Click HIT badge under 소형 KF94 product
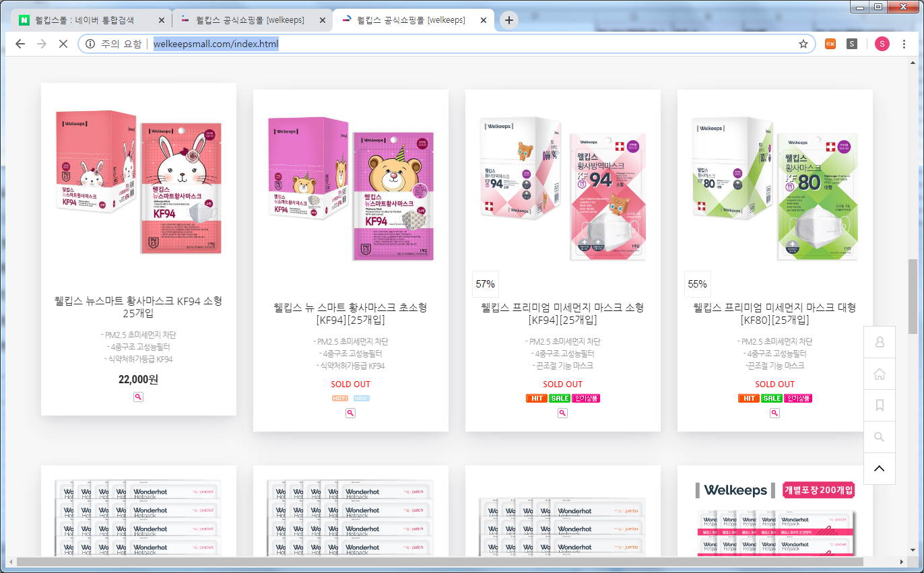This screenshot has width=924, height=573. pyautogui.click(x=537, y=398)
